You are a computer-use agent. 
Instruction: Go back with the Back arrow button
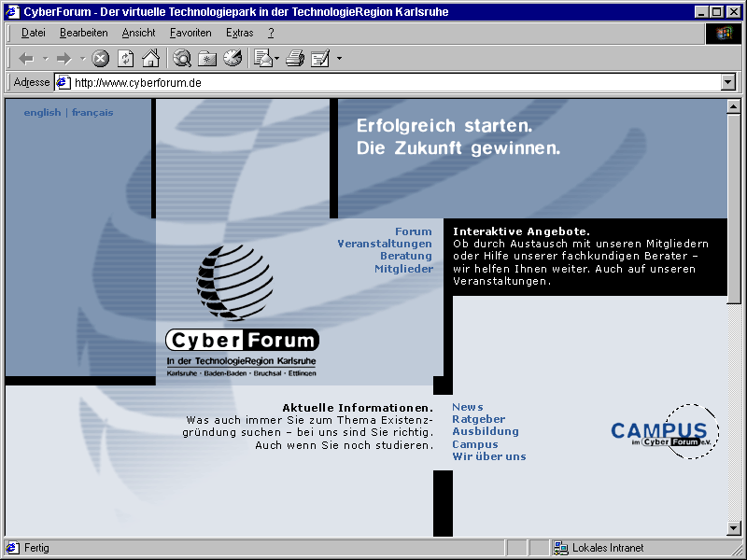click(26, 59)
